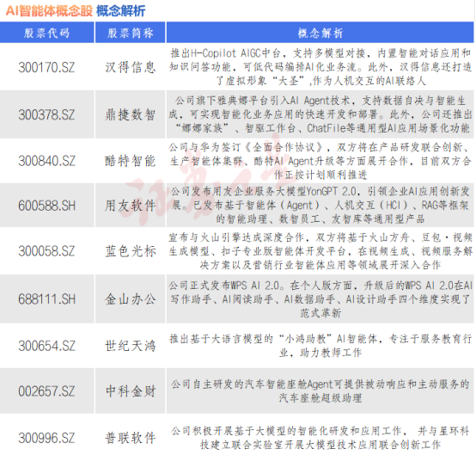476x461 pixels.
Task: Select stock code 688111.SH
Action: [x=46, y=299]
